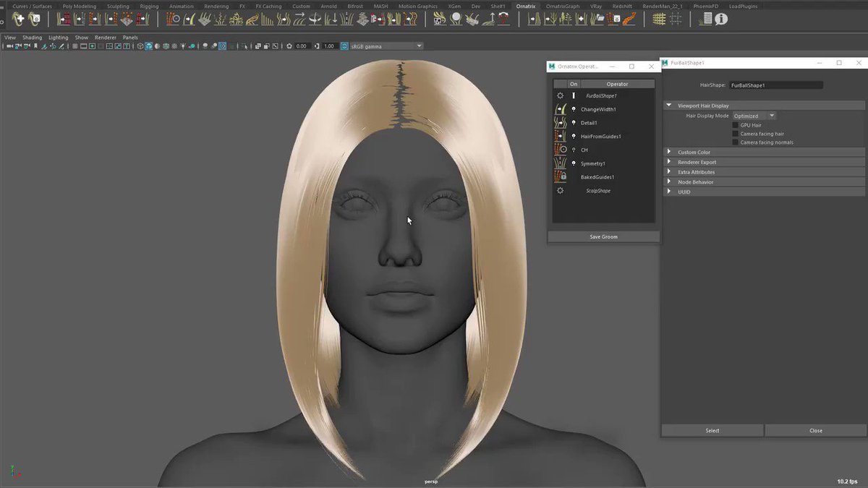This screenshot has width=868, height=488.
Task: Click the hair-with-sphere icon on the Ornatrix shelf
Action: pyautogui.click(x=456, y=20)
